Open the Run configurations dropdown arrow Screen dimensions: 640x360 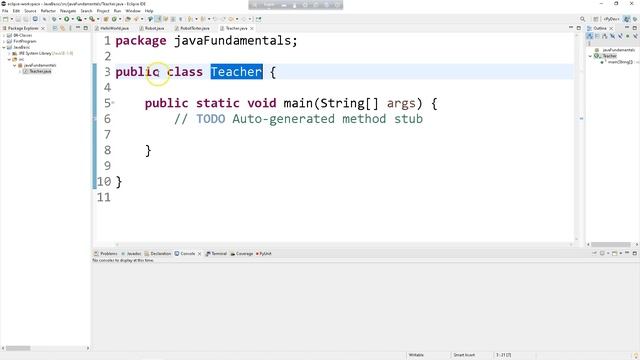pos(72,19)
